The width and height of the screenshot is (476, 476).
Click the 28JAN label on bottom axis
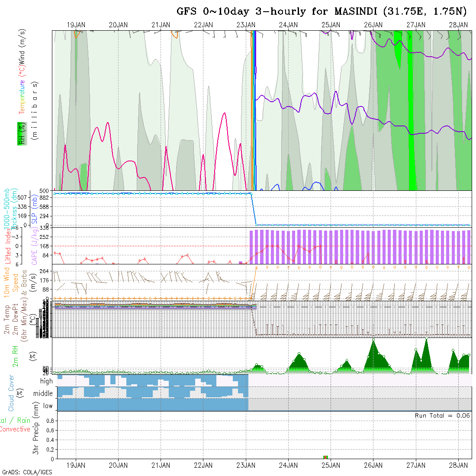458,465
